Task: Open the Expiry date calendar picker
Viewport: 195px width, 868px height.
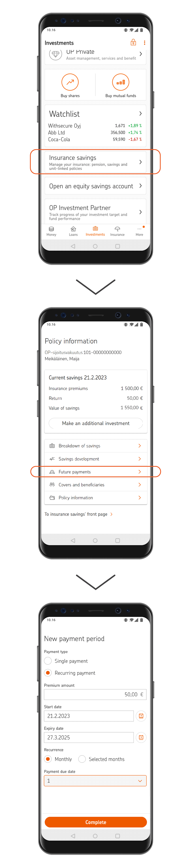Action: [141, 737]
